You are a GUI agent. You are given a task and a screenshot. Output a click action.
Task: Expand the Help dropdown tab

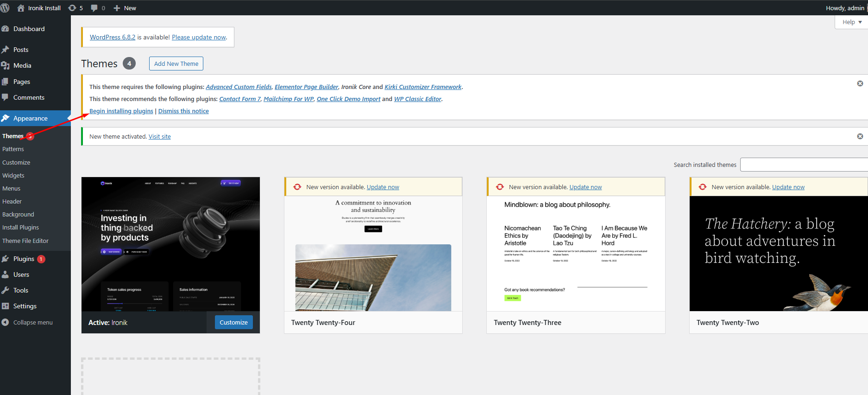coord(851,22)
